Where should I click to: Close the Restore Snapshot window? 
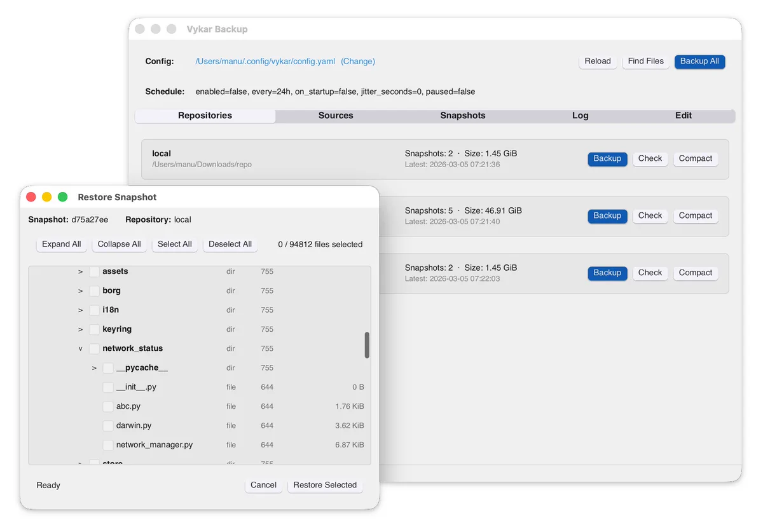pos(31,197)
